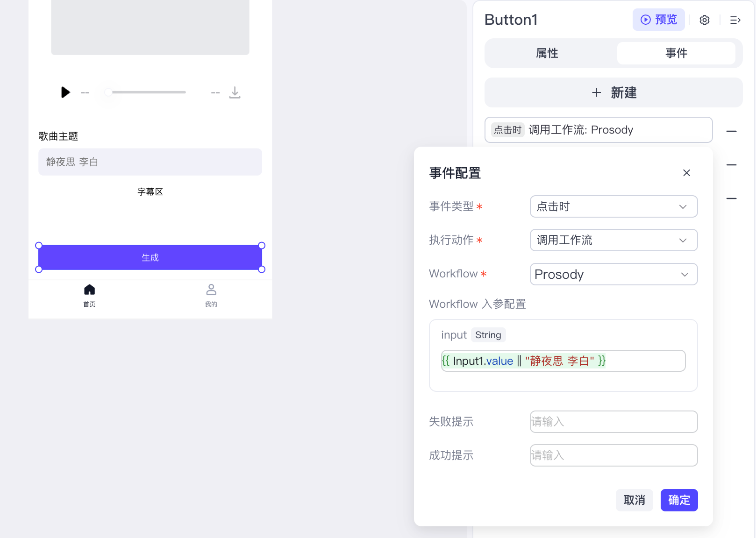The image size is (756, 538).
Task: Open the 执行动作 dropdown
Action: coord(613,240)
